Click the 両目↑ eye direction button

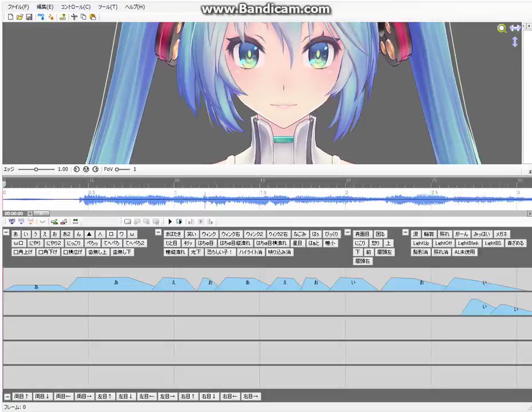(x=22, y=396)
